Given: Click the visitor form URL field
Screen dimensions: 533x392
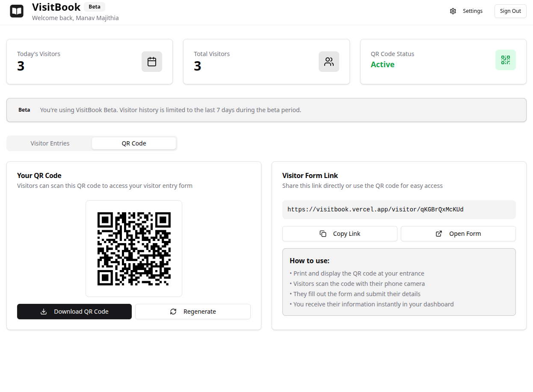Looking at the screenshot, I should tap(399, 210).
